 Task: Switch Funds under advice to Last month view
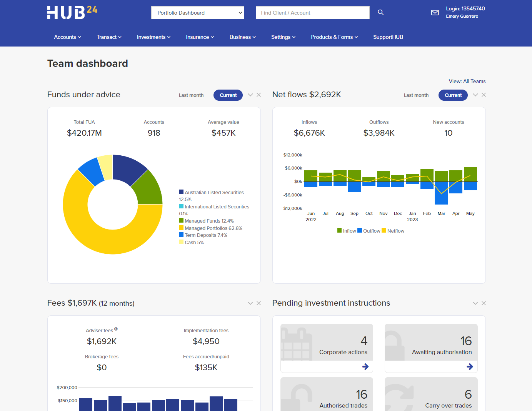pos(191,95)
